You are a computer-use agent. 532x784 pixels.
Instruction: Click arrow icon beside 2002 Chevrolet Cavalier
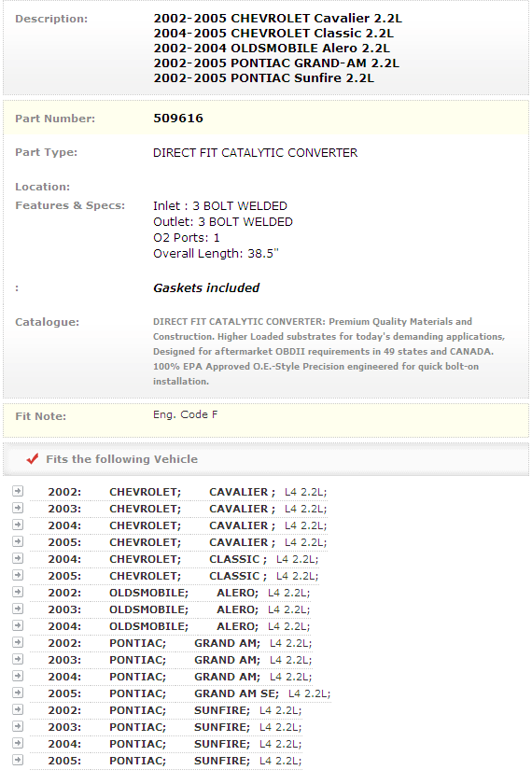(18, 491)
